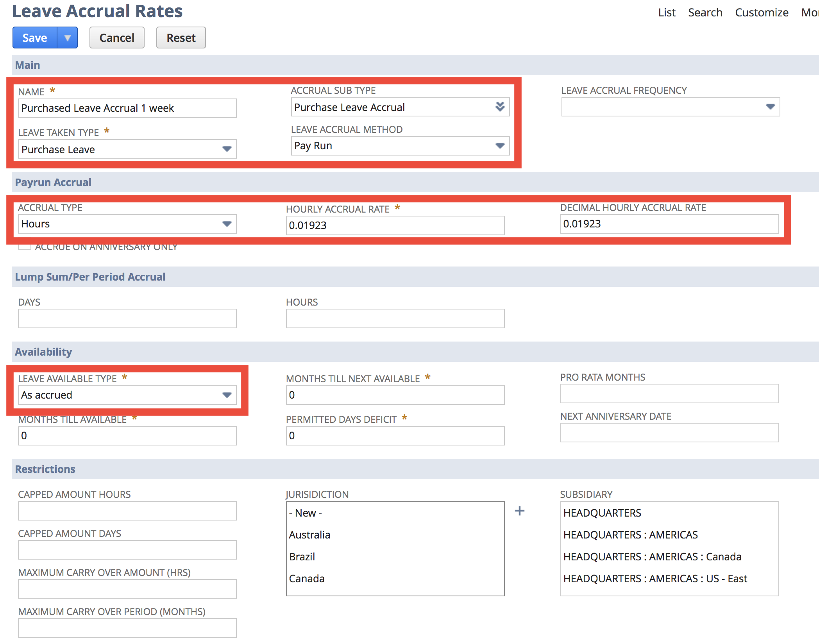Image resolution: width=819 pixels, height=644 pixels.
Task: Open the Leave Taken Type dropdown
Action: pos(228,149)
